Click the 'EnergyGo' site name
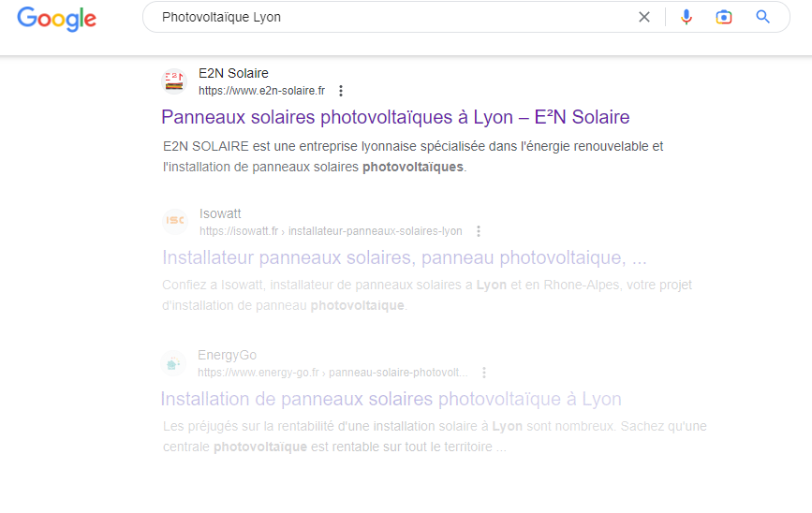 click(227, 355)
